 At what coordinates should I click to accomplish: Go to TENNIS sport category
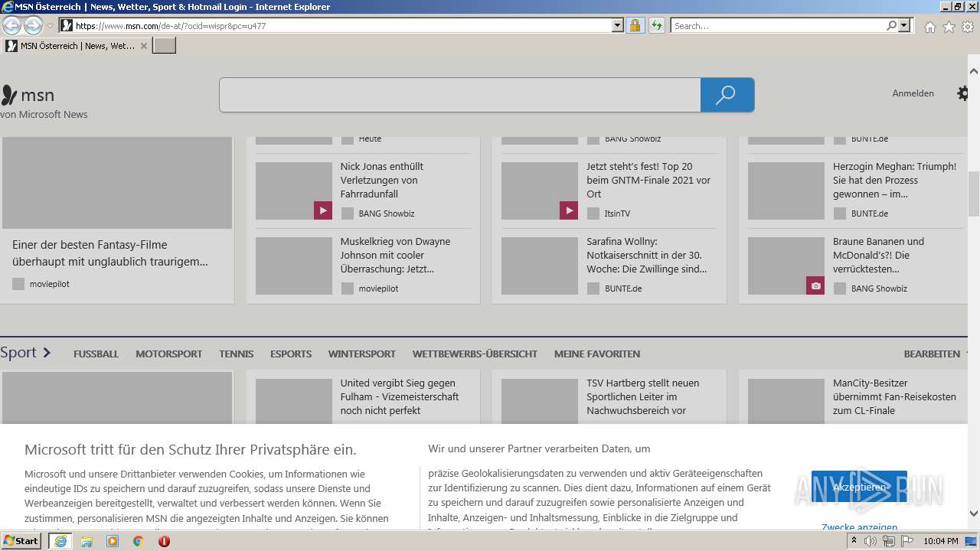tap(236, 354)
